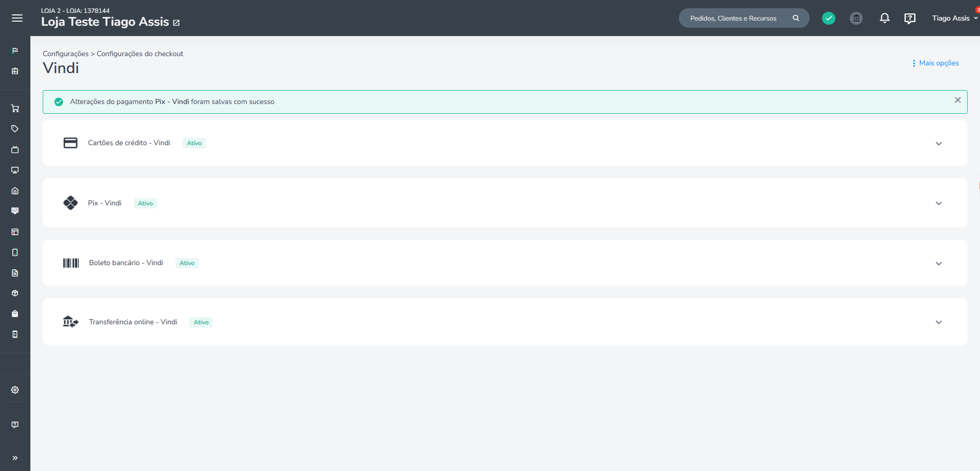Dismiss the success notification banner
Image resolution: width=980 pixels, height=471 pixels.
[957, 100]
